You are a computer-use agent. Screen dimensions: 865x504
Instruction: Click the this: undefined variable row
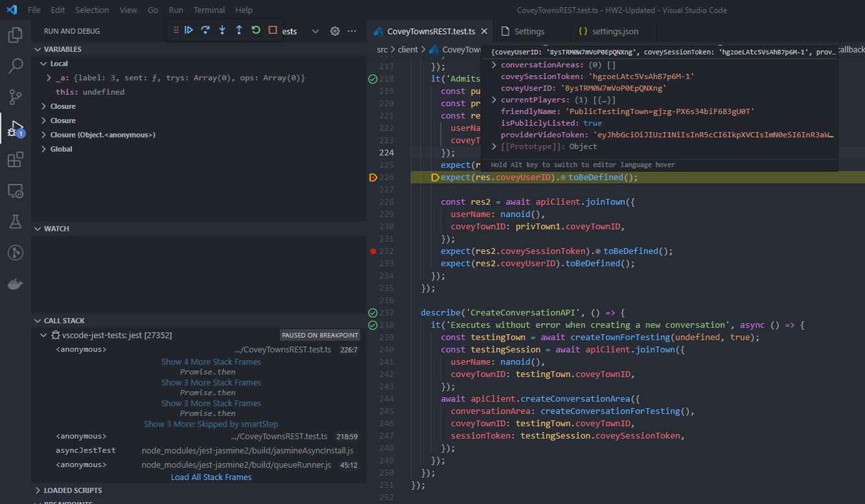[x=198, y=92]
